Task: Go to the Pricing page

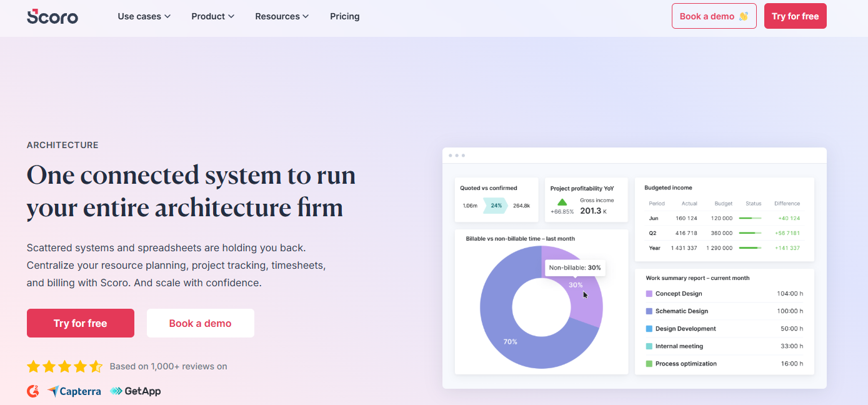Action: [x=345, y=16]
